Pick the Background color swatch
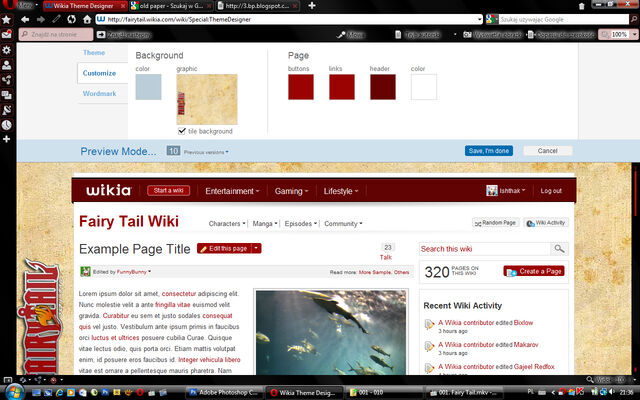The image size is (640, 400). (148, 87)
